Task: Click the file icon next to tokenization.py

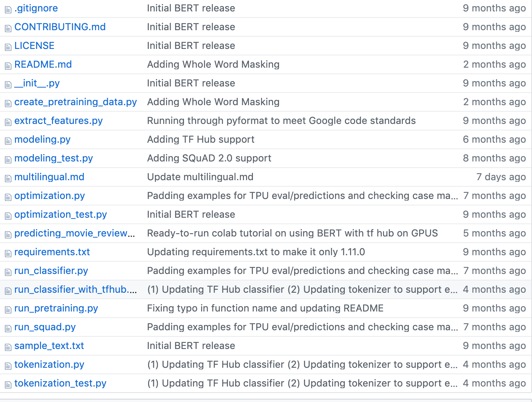Action: [x=8, y=366]
